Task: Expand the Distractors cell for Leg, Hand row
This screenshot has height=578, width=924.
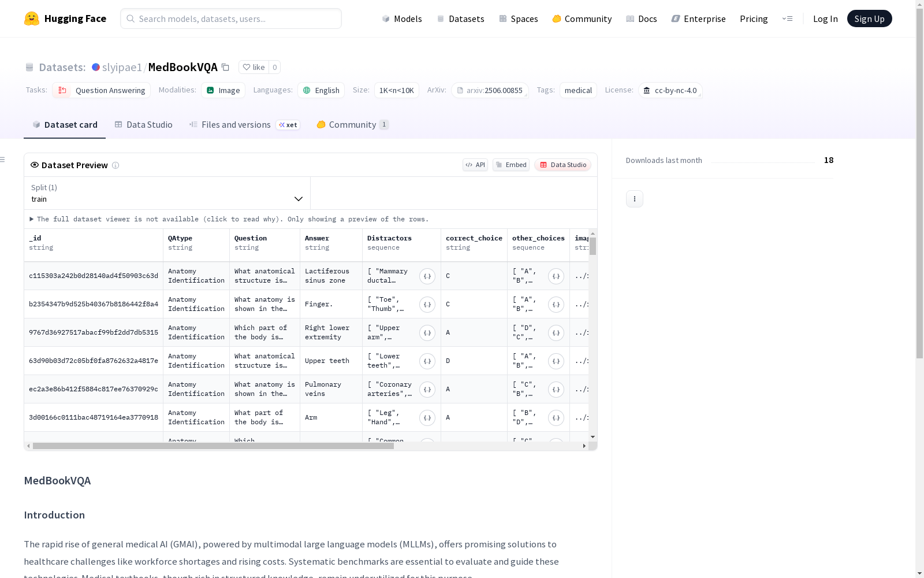Action: (x=427, y=418)
